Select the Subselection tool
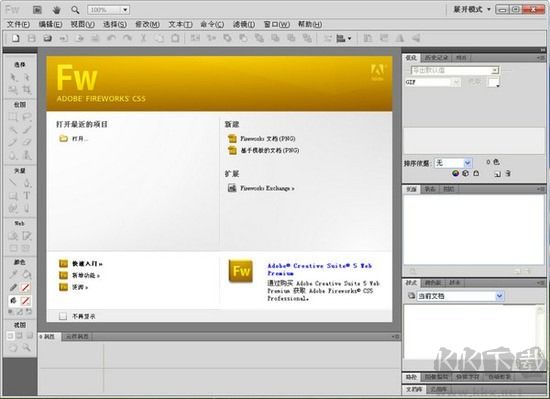This screenshot has height=399, width=550. (x=27, y=77)
